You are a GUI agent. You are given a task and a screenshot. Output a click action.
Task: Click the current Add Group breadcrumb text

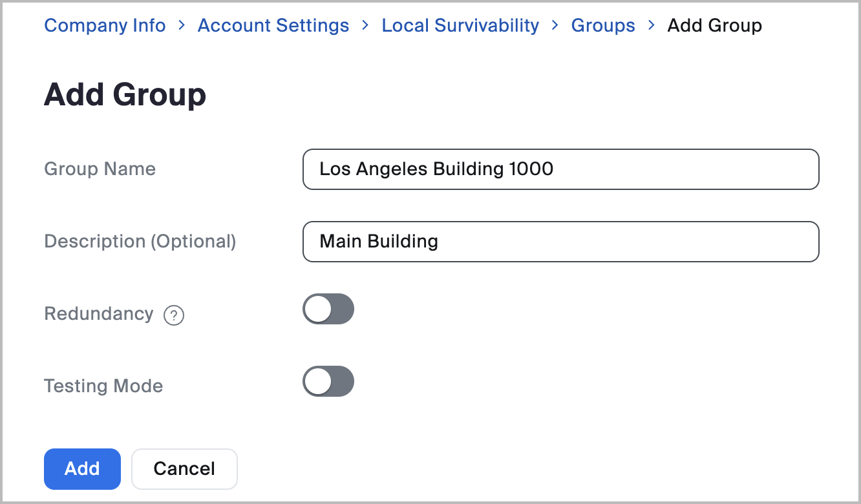(x=714, y=26)
